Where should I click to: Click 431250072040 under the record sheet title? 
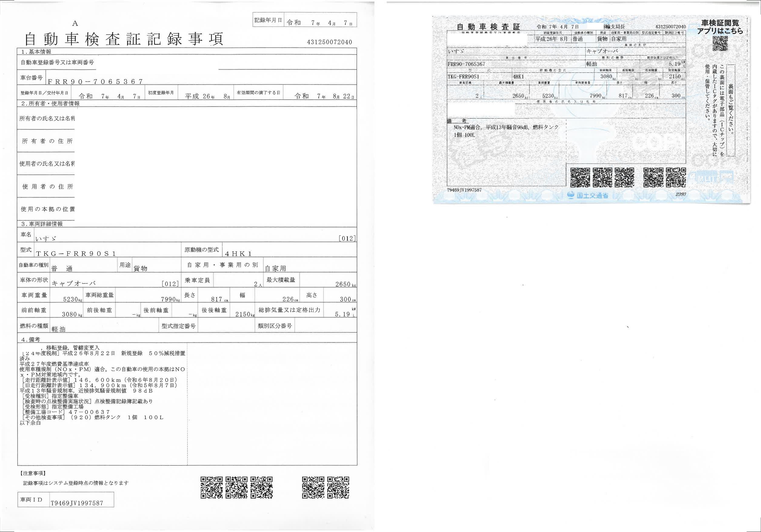[329, 42]
